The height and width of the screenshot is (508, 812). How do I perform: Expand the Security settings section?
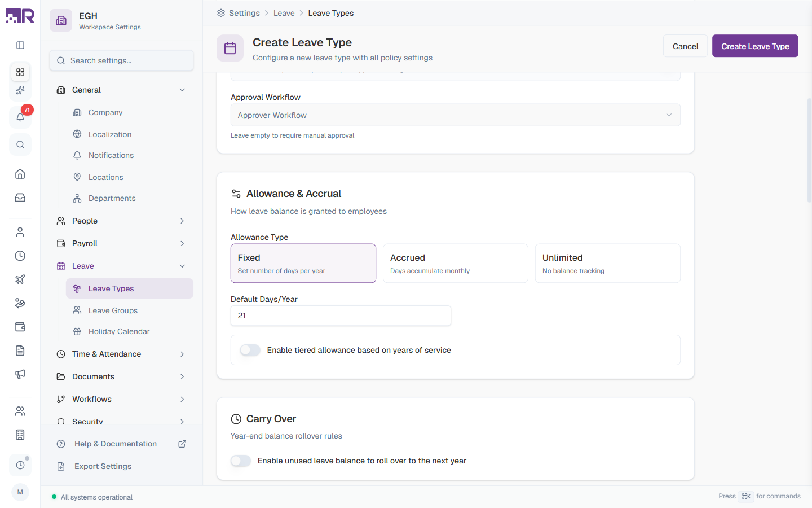122,421
